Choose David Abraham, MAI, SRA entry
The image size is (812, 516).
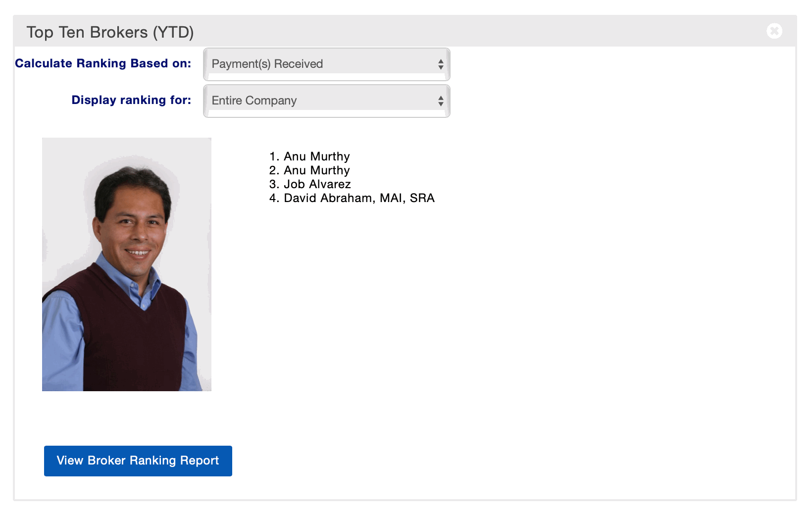[x=359, y=198]
